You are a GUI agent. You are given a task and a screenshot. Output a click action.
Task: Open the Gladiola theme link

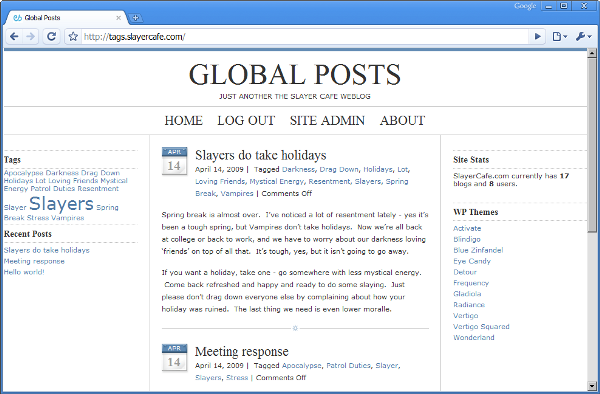467,294
